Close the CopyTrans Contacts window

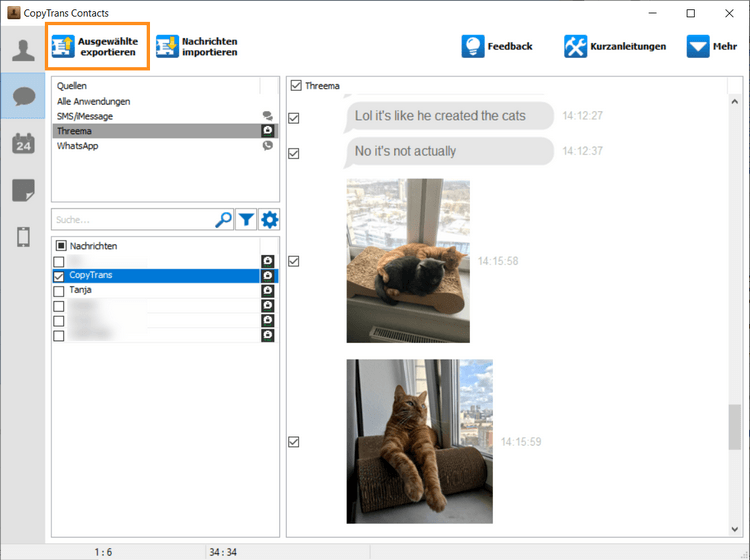[x=729, y=13]
